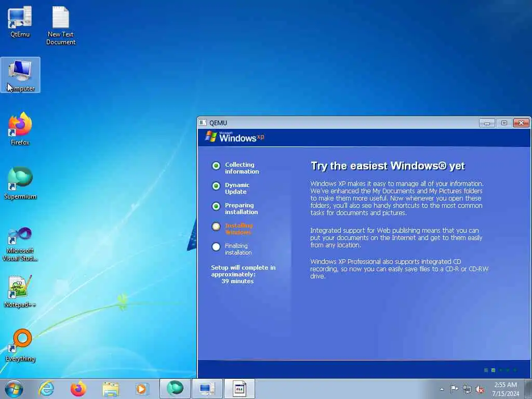Click the setup progress dots indicator
This screenshot has width=532, height=399.
(x=500, y=370)
